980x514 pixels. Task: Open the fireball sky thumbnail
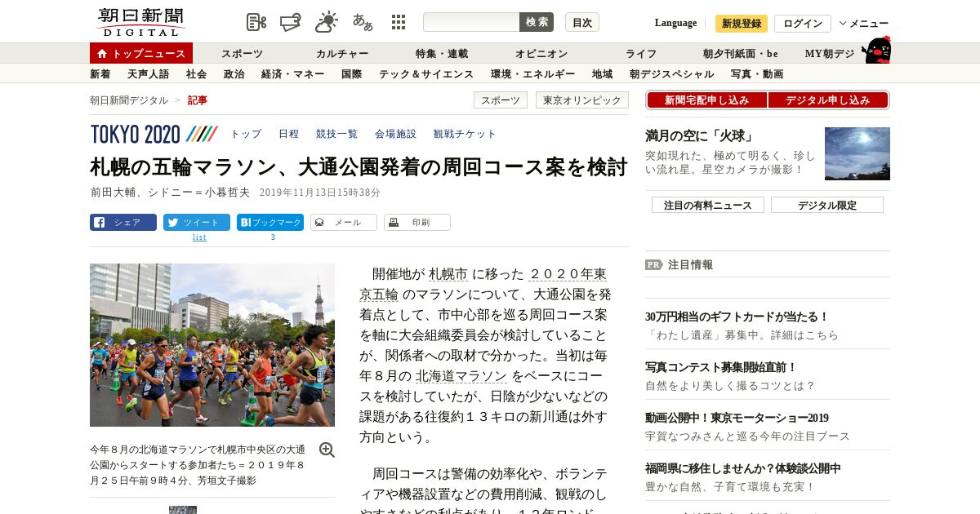click(857, 153)
